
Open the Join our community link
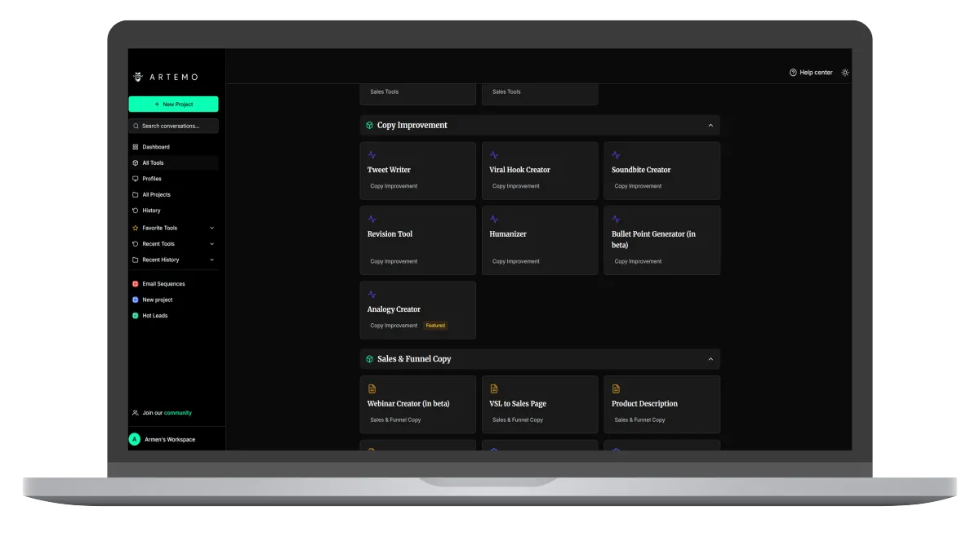tap(167, 413)
